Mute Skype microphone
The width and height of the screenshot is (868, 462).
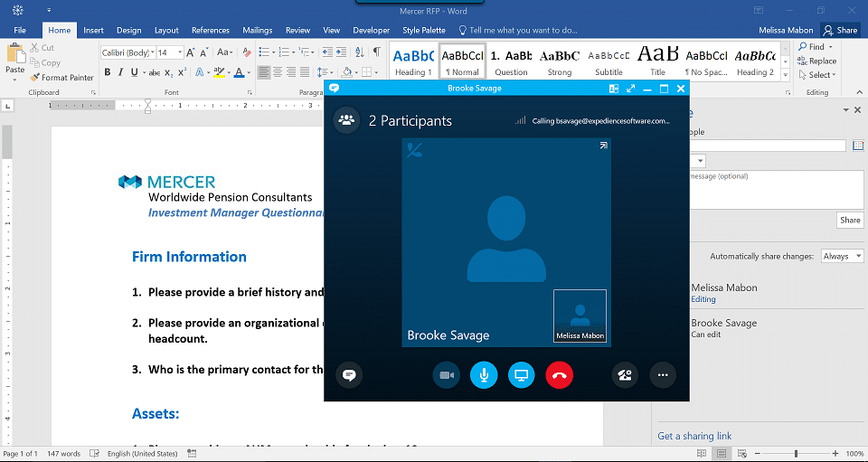tap(484, 375)
